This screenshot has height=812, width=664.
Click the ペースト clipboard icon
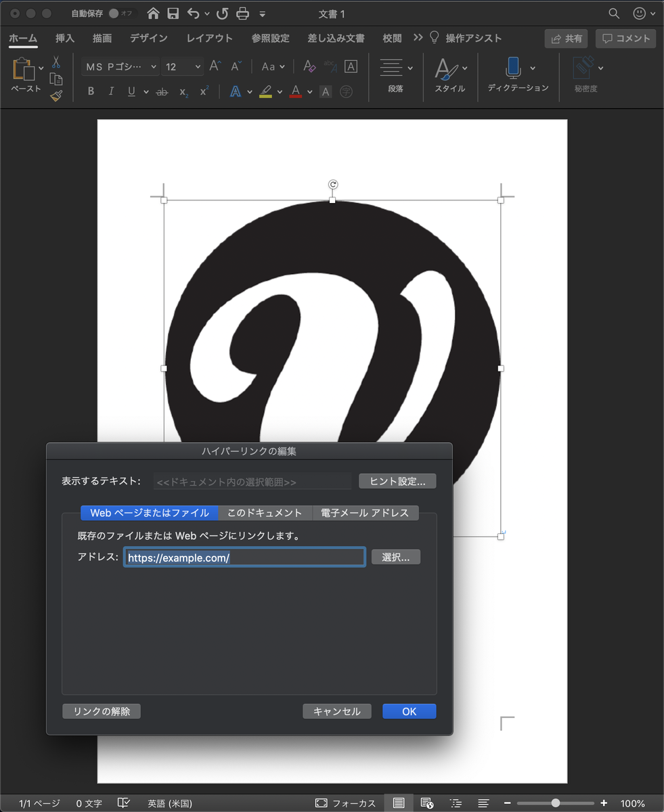tap(24, 70)
